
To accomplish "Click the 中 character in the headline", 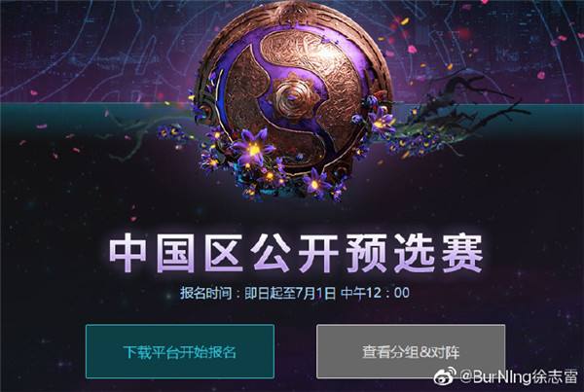I will (x=128, y=253).
